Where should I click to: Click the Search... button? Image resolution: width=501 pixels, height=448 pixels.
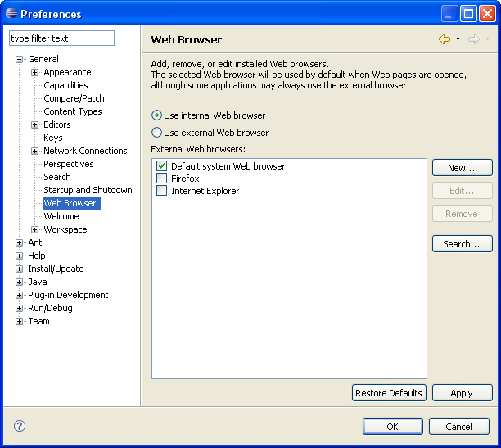click(x=462, y=244)
